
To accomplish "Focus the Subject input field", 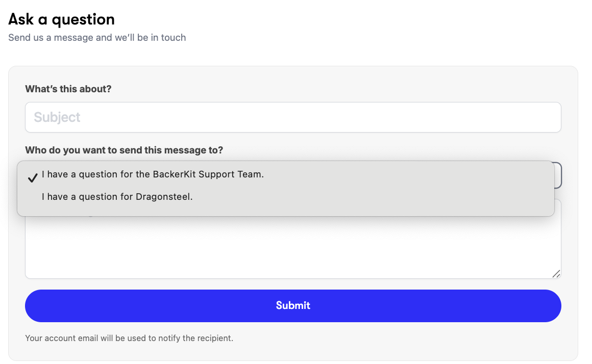I will click(x=293, y=117).
